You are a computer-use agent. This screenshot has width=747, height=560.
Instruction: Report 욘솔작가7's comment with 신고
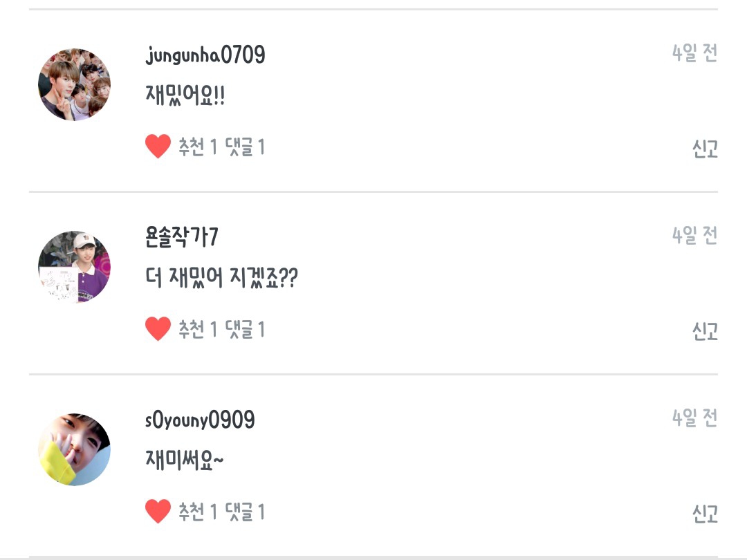click(705, 331)
